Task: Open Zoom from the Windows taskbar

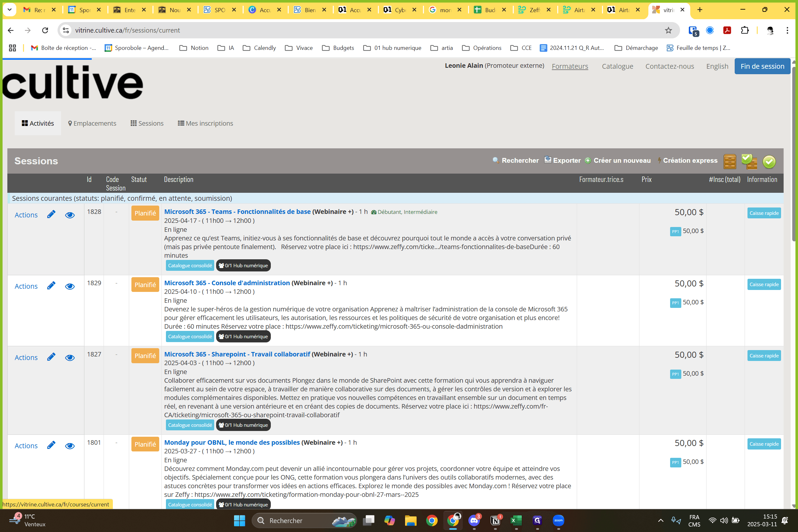Action: click(559, 520)
